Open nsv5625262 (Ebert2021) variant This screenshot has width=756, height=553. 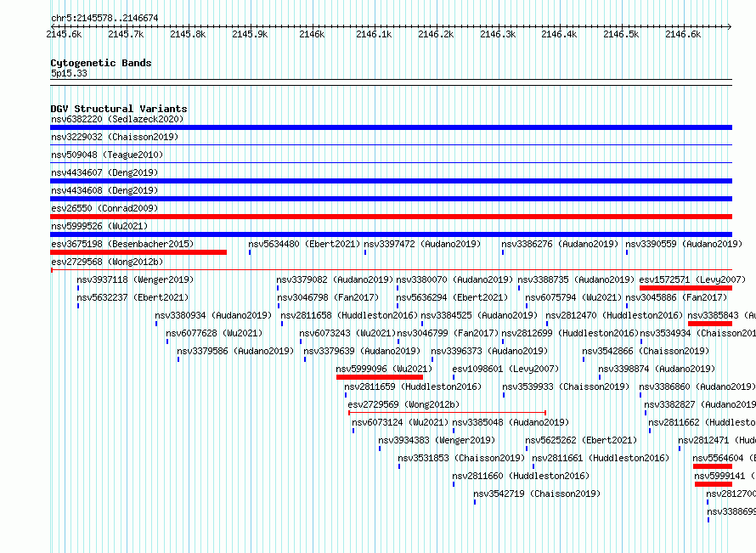581,440
